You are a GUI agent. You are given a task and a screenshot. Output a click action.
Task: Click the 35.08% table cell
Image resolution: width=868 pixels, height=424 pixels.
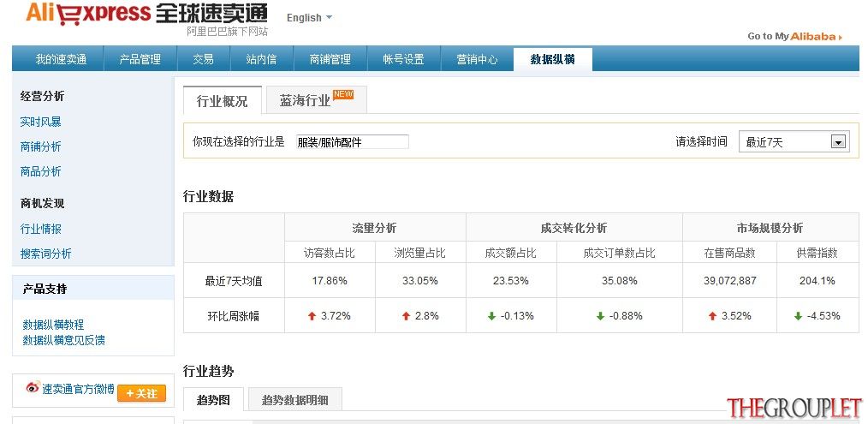click(619, 280)
